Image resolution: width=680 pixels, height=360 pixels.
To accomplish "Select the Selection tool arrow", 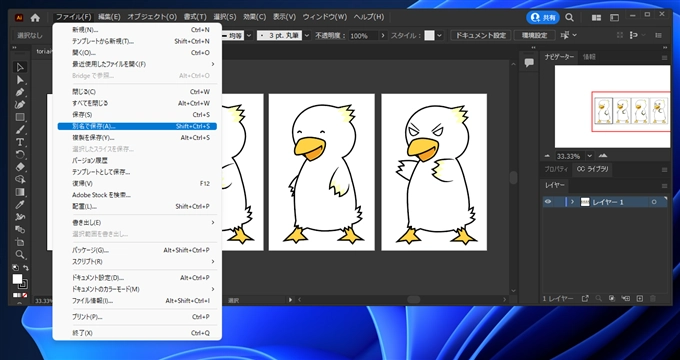I will (x=20, y=67).
